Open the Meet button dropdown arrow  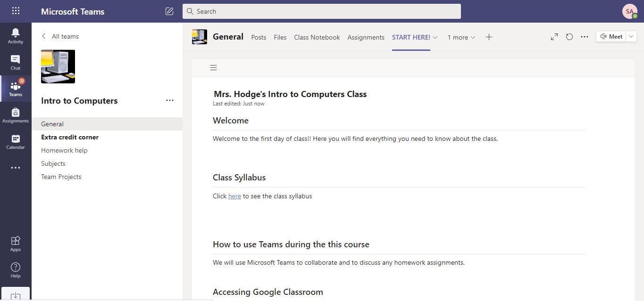(x=631, y=36)
